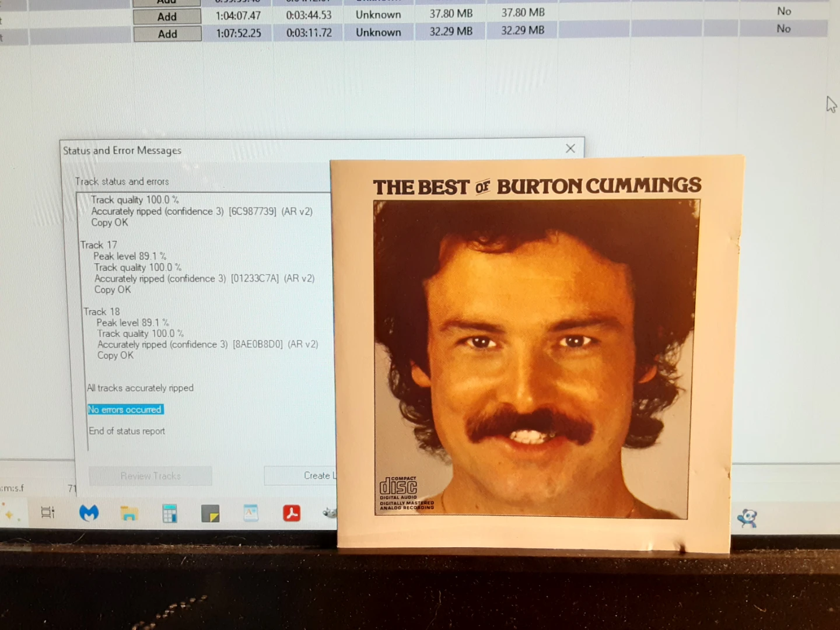The image size is (840, 630).
Task: Click the 'End of status report' line
Action: pos(127,431)
